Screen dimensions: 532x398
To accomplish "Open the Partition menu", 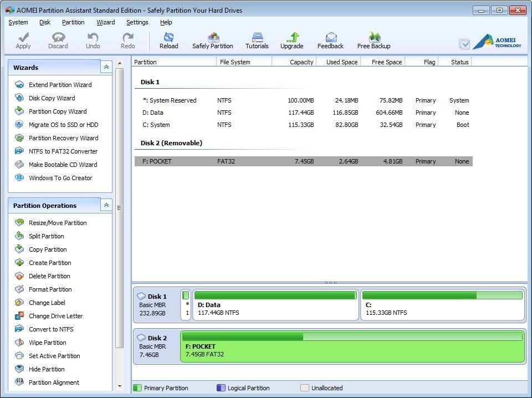I will click(73, 22).
